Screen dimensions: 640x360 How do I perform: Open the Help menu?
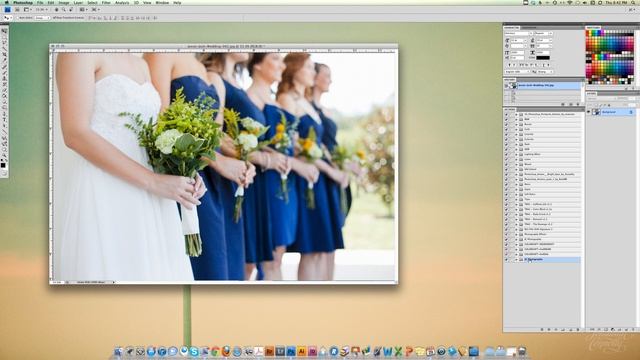(177, 2)
